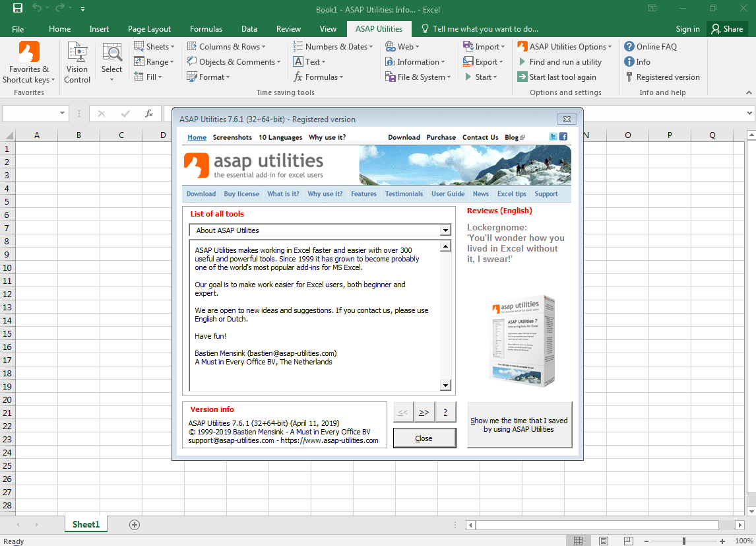
Task: Open the File tab
Action: point(18,29)
